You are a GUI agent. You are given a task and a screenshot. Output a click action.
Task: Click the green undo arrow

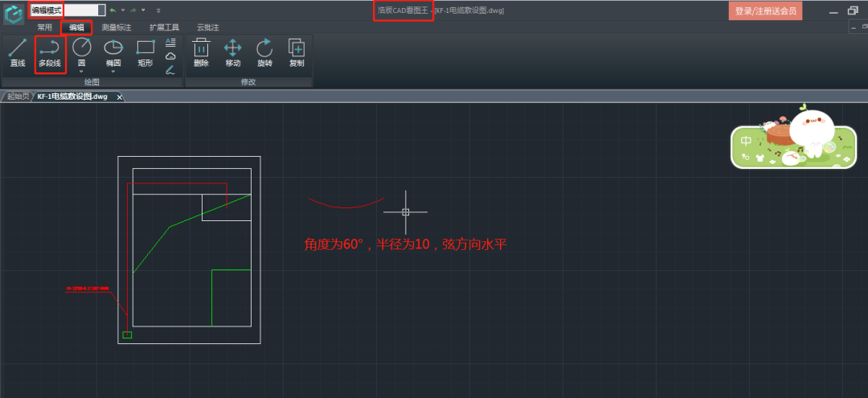click(113, 10)
